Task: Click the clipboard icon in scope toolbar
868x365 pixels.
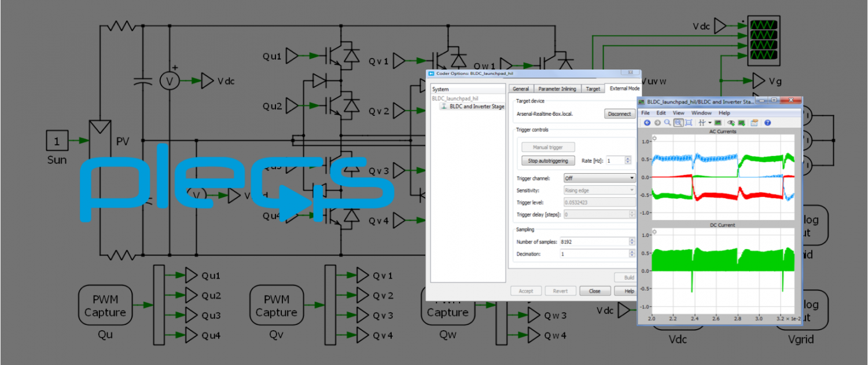Action: [755, 123]
